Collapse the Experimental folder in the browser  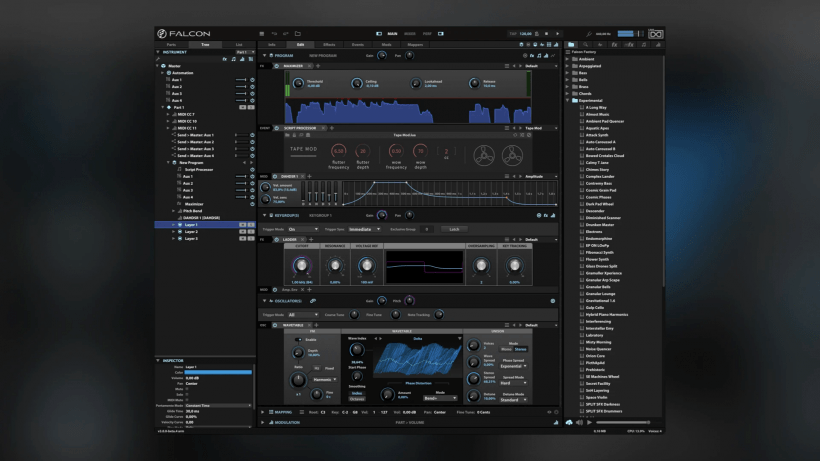pos(568,100)
